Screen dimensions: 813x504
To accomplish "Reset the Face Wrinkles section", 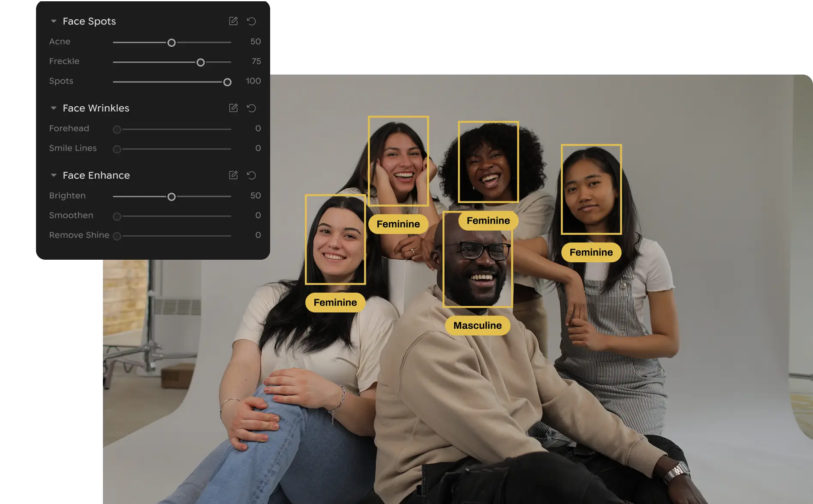I will point(252,108).
